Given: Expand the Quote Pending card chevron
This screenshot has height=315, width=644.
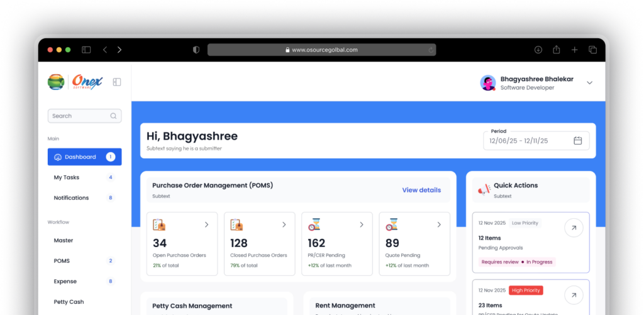Looking at the screenshot, I should click(438, 224).
